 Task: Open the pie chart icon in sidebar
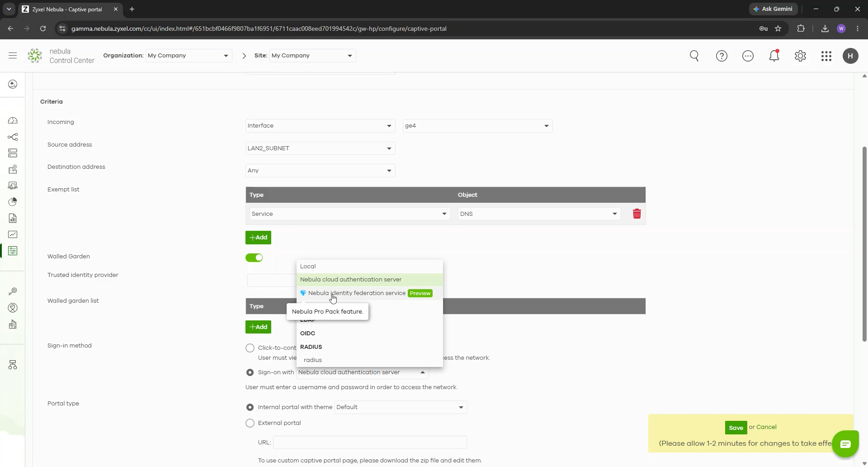pos(13,202)
